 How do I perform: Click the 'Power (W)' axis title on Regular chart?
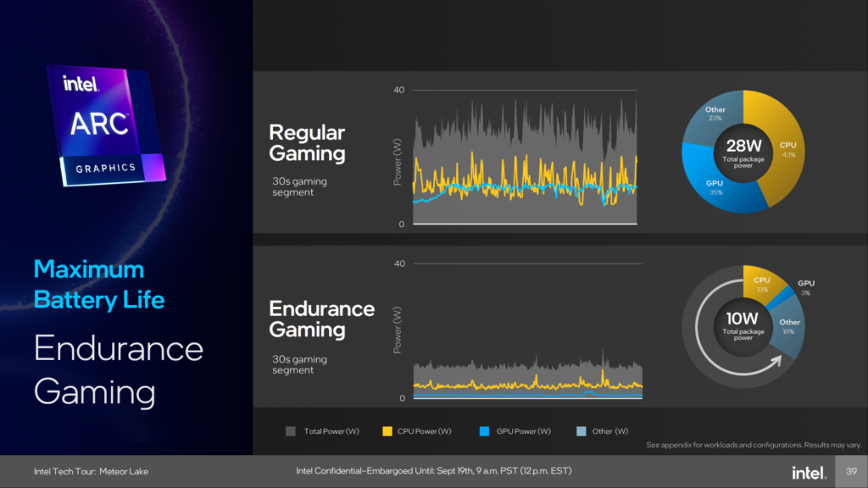(397, 162)
